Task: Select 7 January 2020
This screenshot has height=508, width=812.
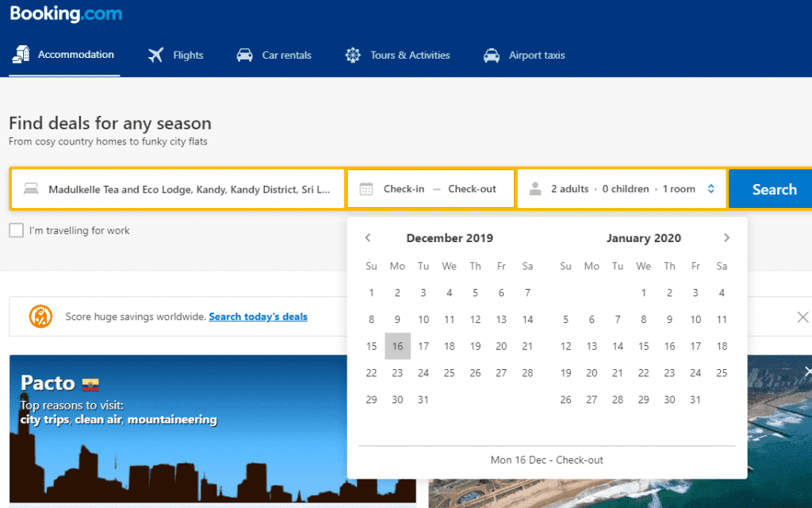Action: click(x=617, y=319)
